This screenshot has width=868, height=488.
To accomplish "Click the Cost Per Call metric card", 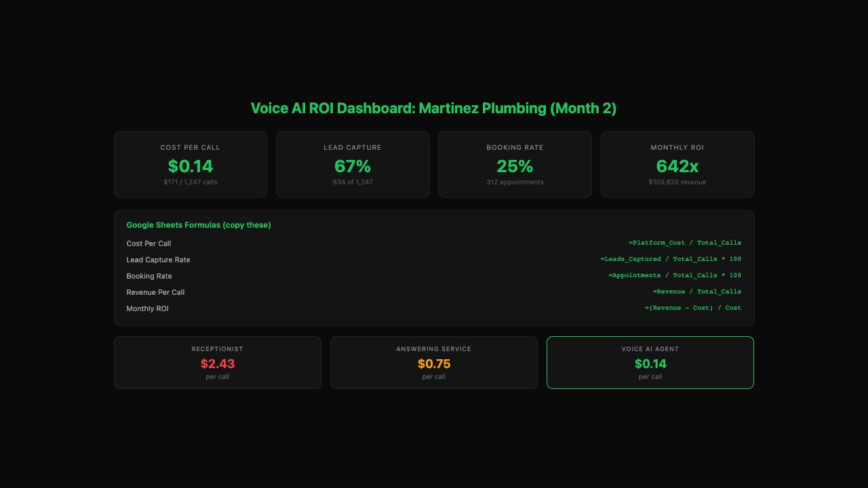I will [x=190, y=164].
